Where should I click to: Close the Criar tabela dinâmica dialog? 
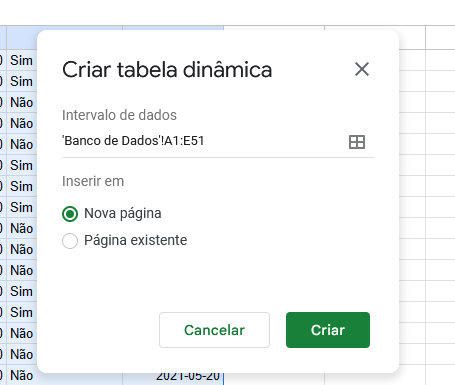[362, 69]
